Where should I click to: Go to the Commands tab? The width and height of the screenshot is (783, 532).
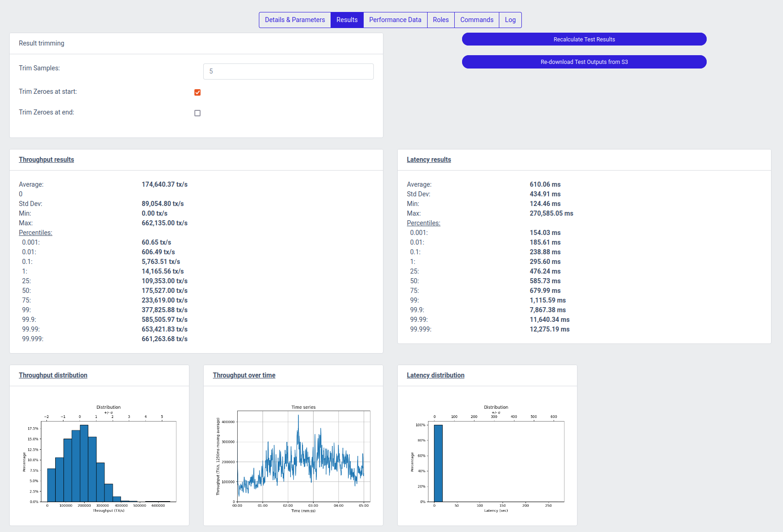tap(477, 20)
